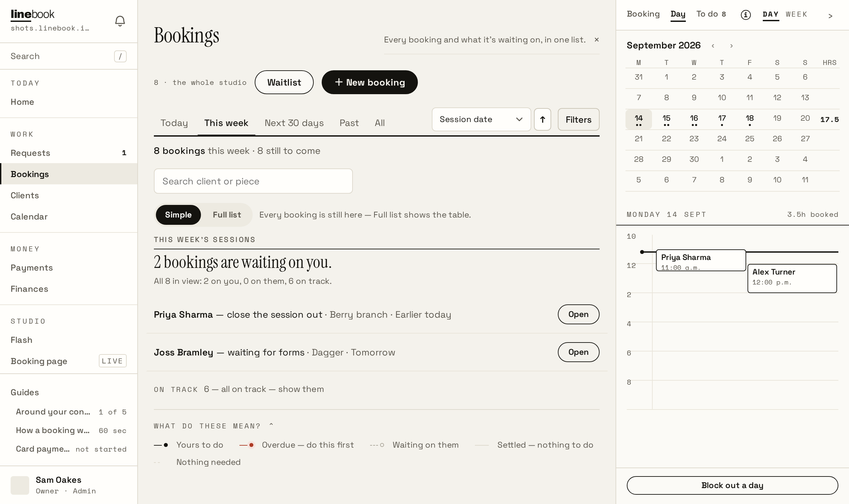
Task: Go to previous month in calendar
Action: click(713, 46)
